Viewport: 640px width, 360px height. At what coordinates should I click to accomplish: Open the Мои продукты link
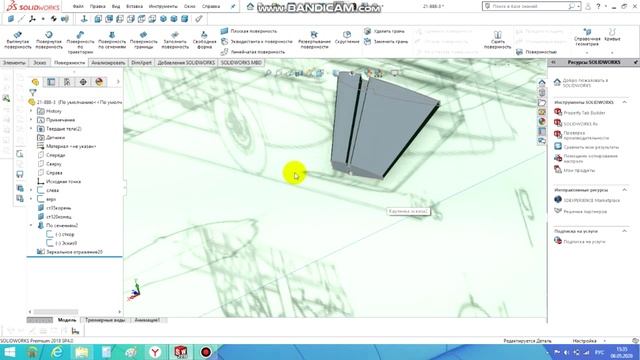(x=579, y=170)
